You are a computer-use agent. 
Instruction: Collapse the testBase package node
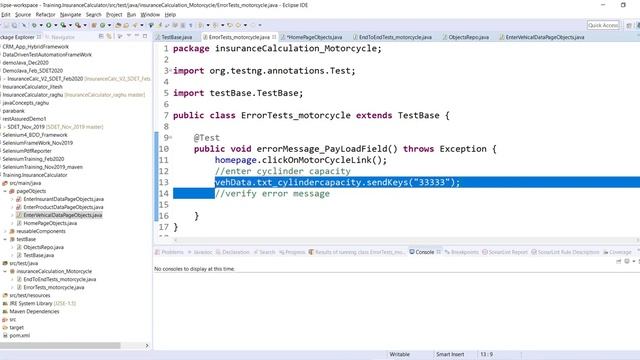pos(5,239)
